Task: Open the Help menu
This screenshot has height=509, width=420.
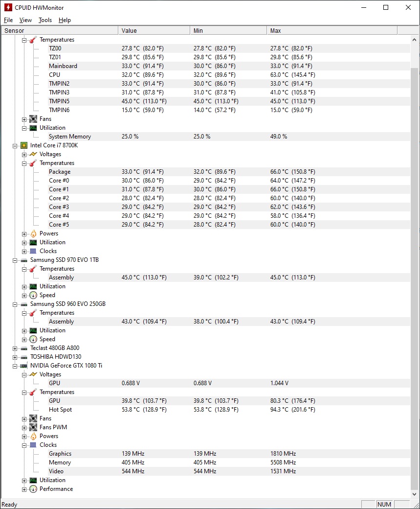Action: (x=65, y=20)
